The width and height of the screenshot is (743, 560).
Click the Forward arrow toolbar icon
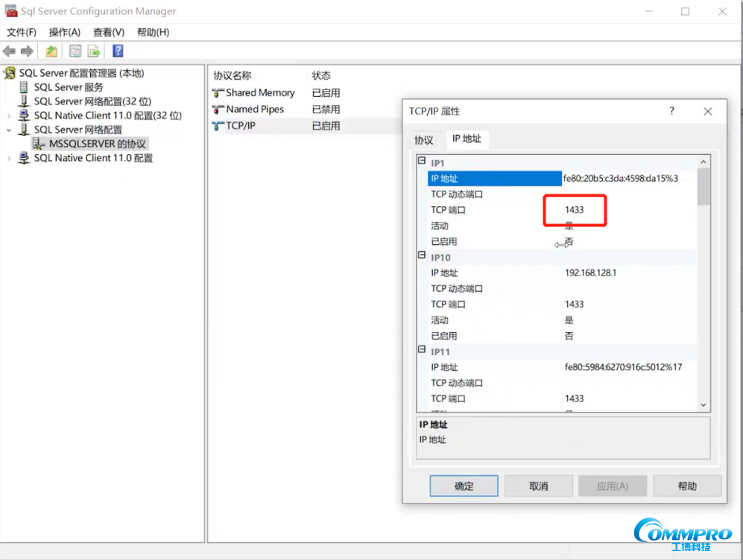coord(27,51)
